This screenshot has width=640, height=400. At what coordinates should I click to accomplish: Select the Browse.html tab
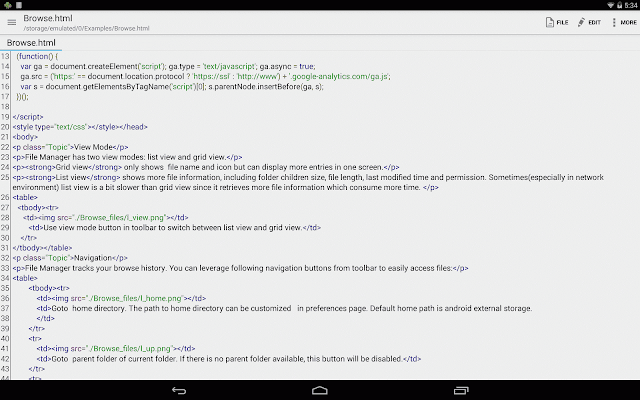pos(31,43)
